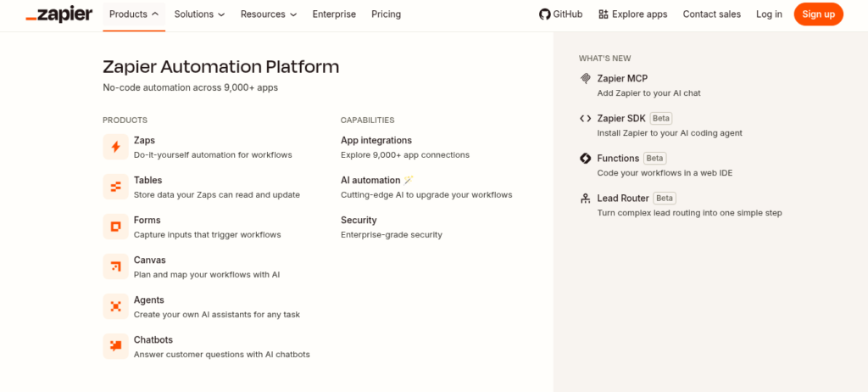This screenshot has height=392, width=868.
Task: Go to Contact sales
Action: 712,14
